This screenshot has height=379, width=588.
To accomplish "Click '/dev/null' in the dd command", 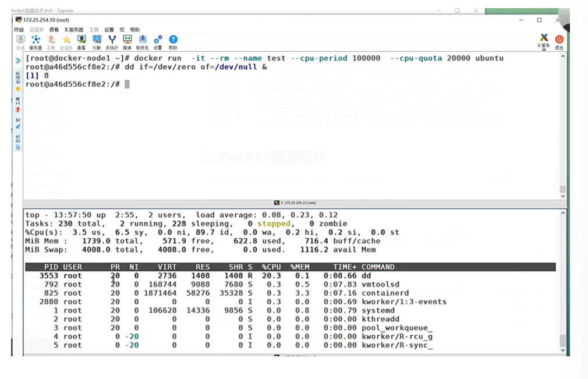I will click(x=236, y=67).
